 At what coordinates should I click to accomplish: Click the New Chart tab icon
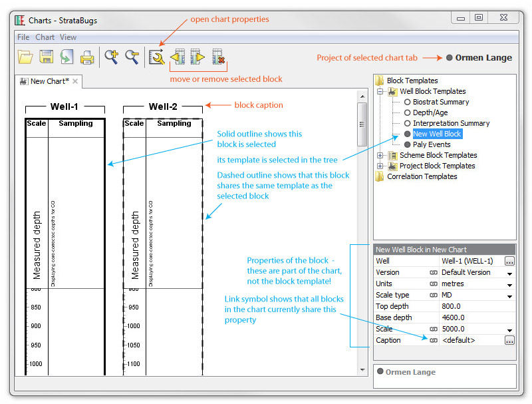point(24,81)
